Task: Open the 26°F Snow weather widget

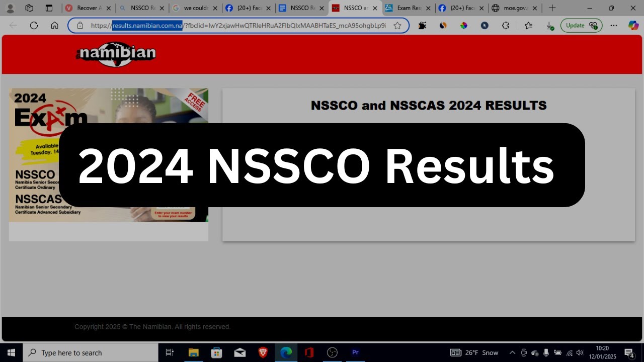Action: 474,352
